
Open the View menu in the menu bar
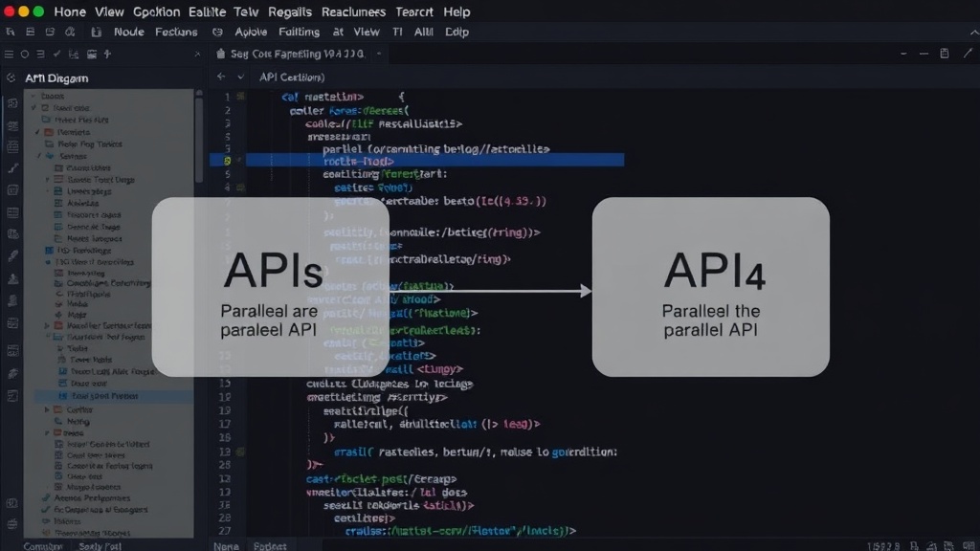click(x=109, y=11)
